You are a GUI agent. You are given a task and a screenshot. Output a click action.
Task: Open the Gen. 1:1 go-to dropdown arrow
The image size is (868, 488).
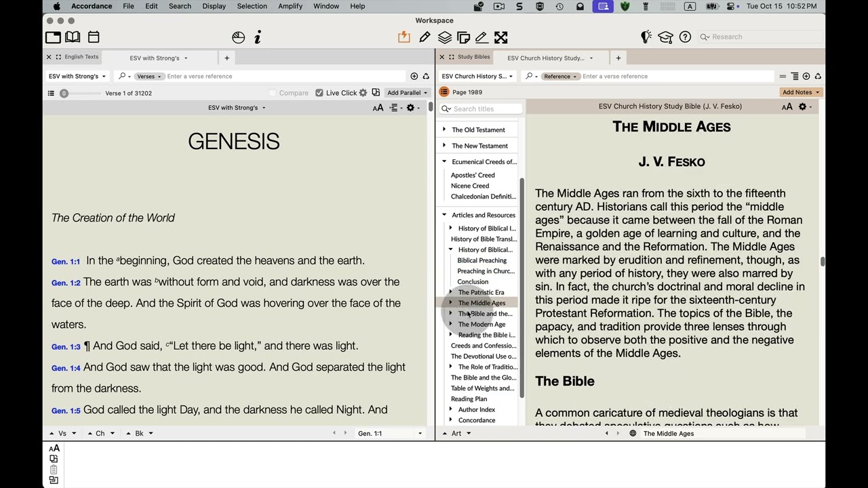tap(420, 433)
